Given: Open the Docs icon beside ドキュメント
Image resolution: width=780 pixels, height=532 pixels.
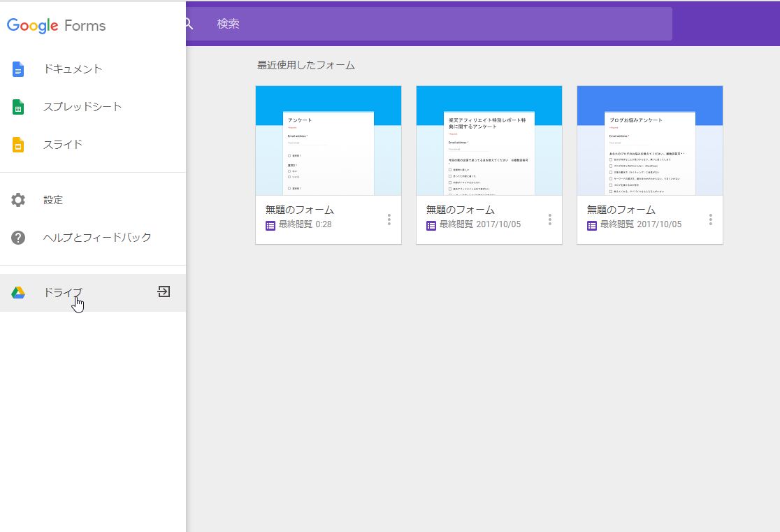Looking at the screenshot, I should point(18,69).
